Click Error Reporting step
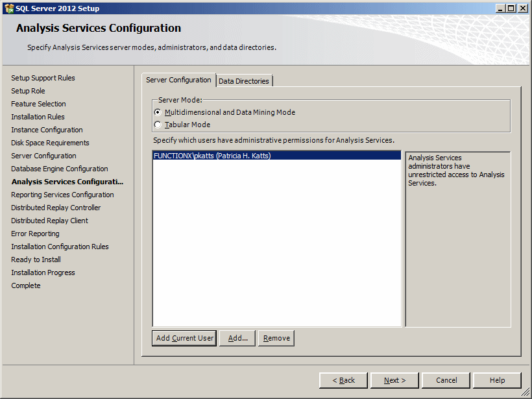 tap(35, 234)
